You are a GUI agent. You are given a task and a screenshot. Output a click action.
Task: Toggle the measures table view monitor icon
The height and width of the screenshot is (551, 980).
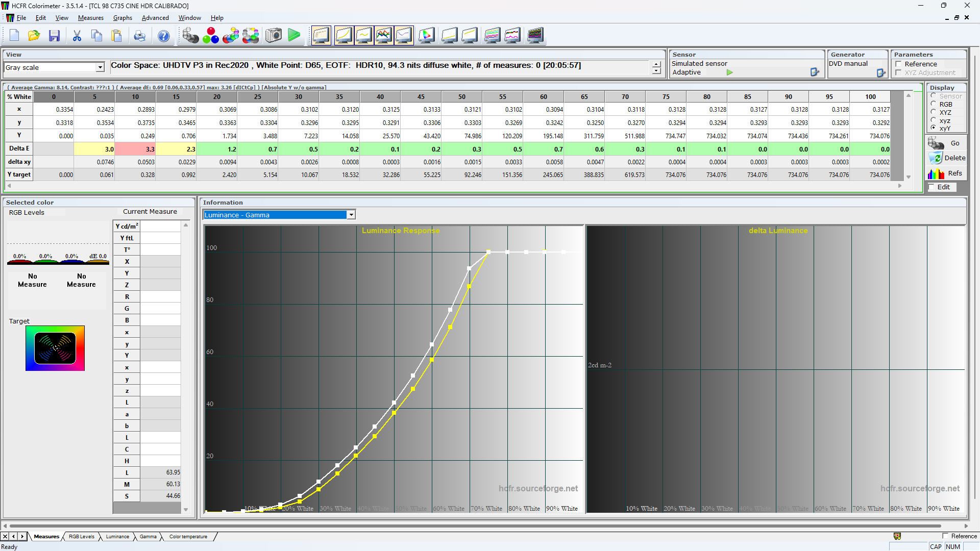322,36
